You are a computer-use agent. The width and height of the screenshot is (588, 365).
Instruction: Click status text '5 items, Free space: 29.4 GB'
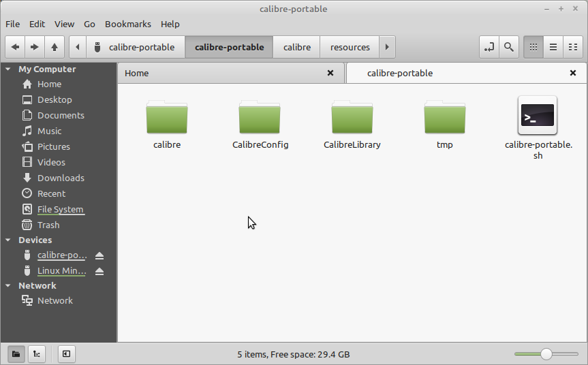click(293, 355)
